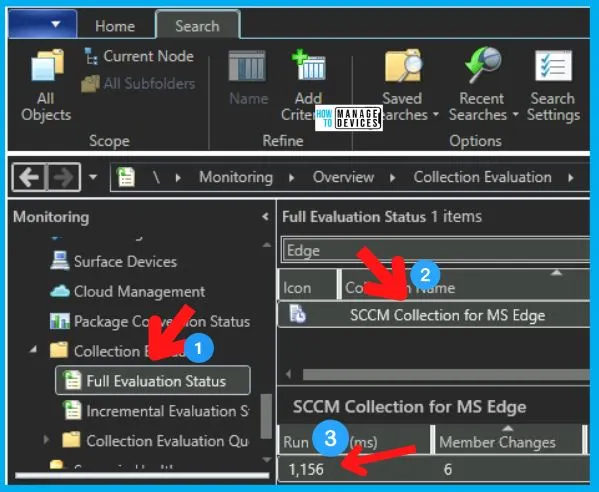Click the navigation tree vertical scrollbar thumb
The width and height of the screenshot is (599, 492).
tap(266, 416)
